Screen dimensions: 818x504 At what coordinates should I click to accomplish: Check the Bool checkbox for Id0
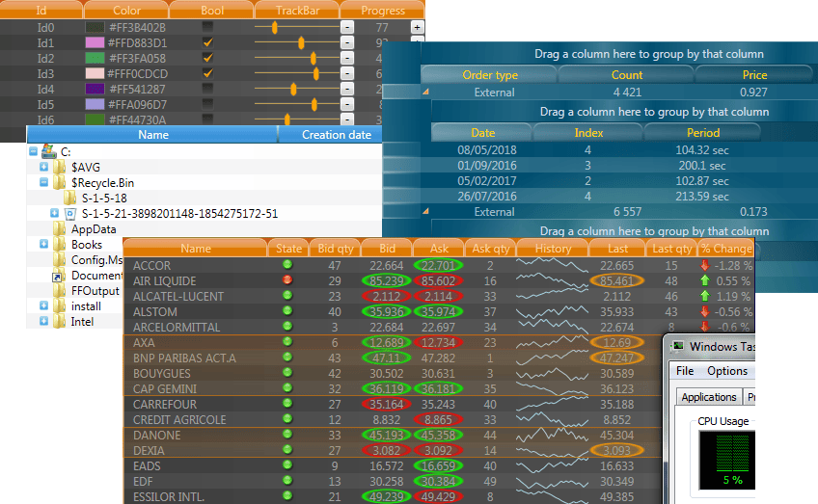tap(207, 28)
